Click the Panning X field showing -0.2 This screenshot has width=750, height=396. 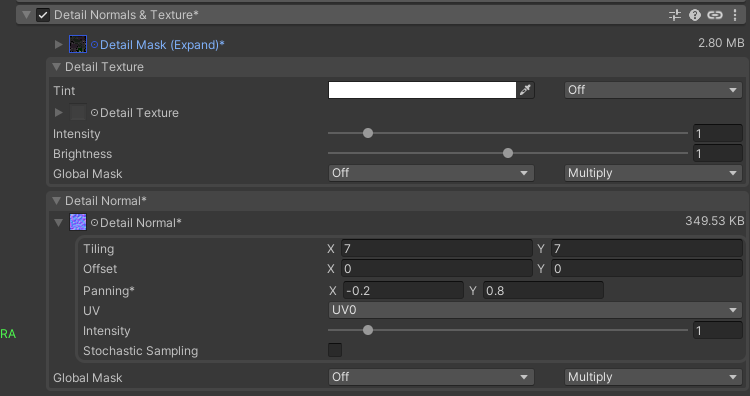point(403,290)
